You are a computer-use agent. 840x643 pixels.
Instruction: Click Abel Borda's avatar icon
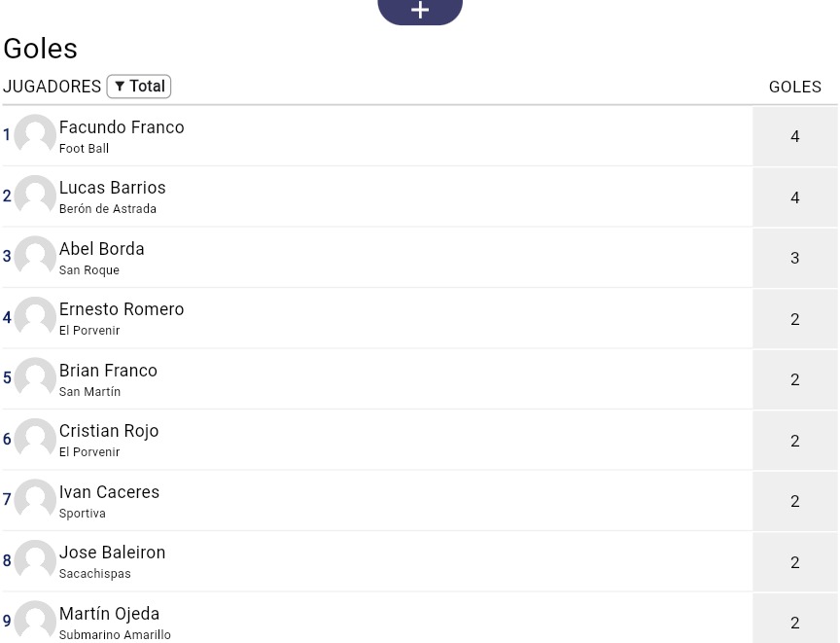(x=35, y=257)
